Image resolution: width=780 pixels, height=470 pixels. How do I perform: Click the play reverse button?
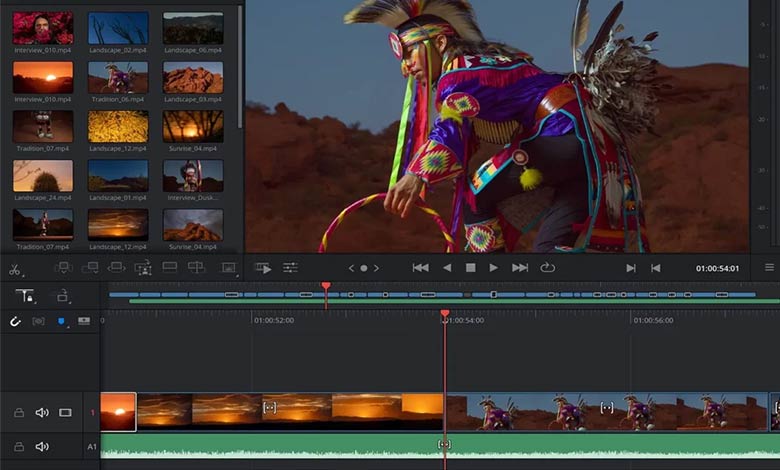pyautogui.click(x=446, y=268)
